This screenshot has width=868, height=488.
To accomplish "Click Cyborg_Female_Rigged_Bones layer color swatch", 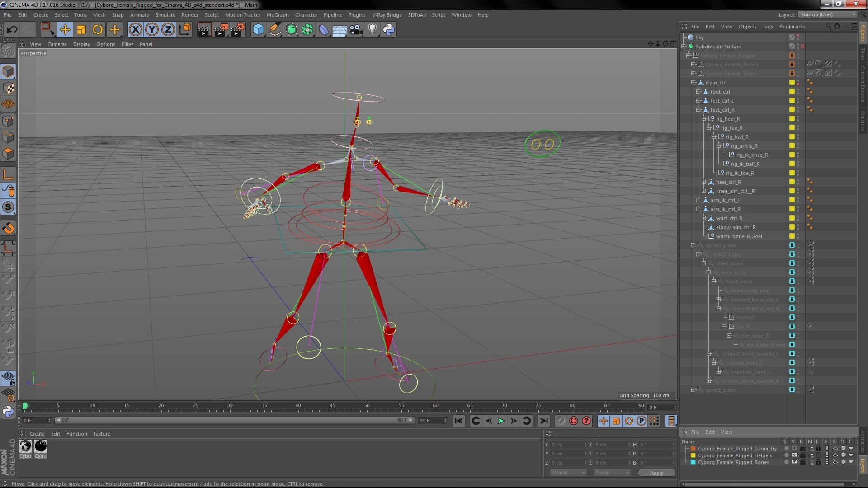I will [693, 462].
